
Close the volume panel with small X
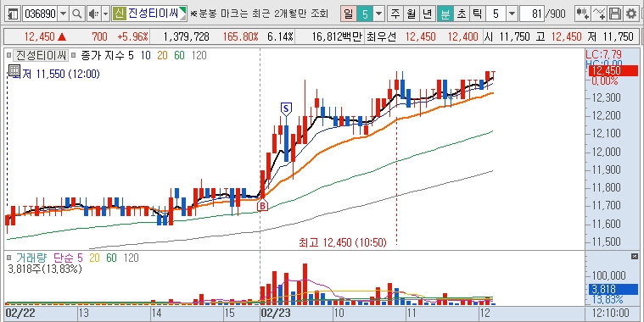point(634,257)
